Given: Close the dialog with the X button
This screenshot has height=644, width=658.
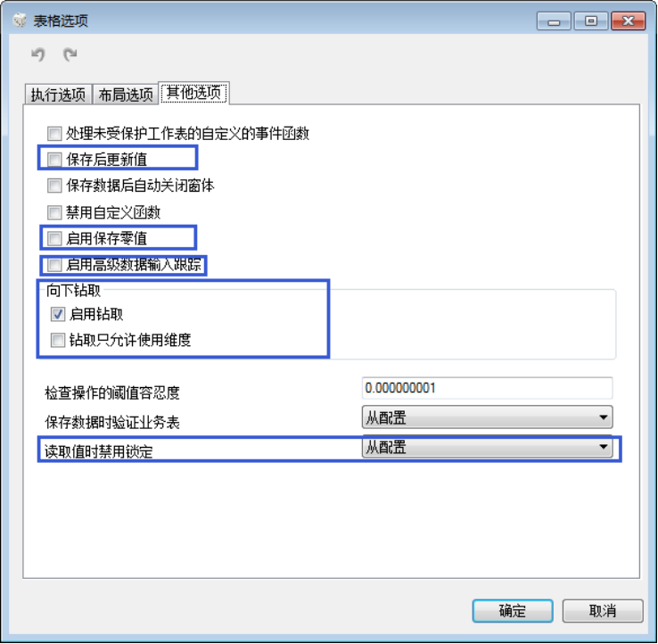Looking at the screenshot, I should tap(629, 21).
